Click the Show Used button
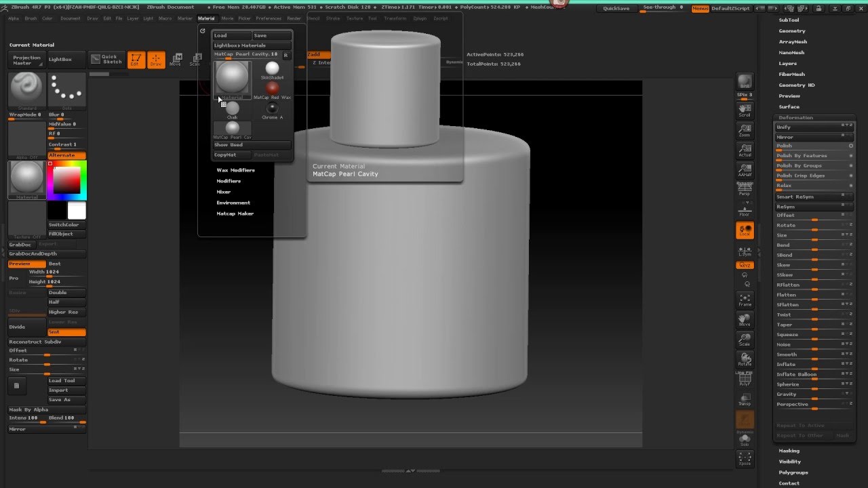The height and width of the screenshot is (488, 868). point(252,144)
